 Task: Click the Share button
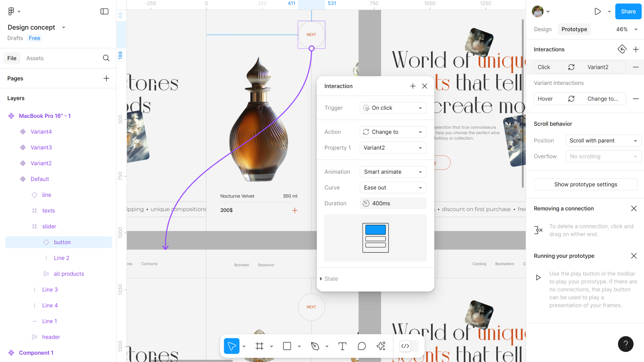(x=628, y=11)
